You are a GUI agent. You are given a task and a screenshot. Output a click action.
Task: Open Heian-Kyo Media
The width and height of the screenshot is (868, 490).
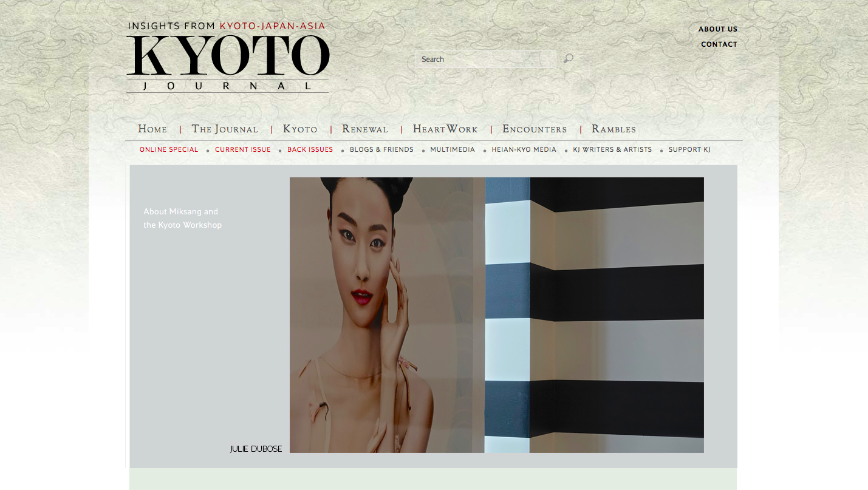pyautogui.click(x=524, y=149)
